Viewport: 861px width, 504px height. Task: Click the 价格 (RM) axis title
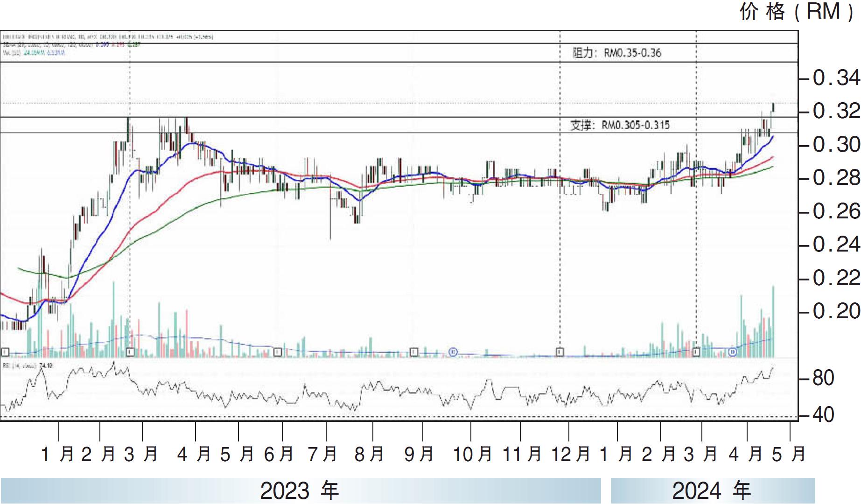(797, 12)
